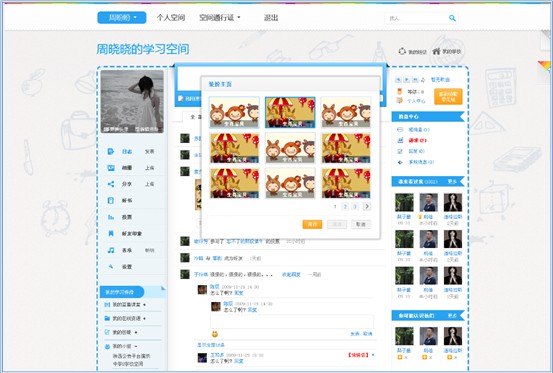Play music with the player play button

pos(407,80)
